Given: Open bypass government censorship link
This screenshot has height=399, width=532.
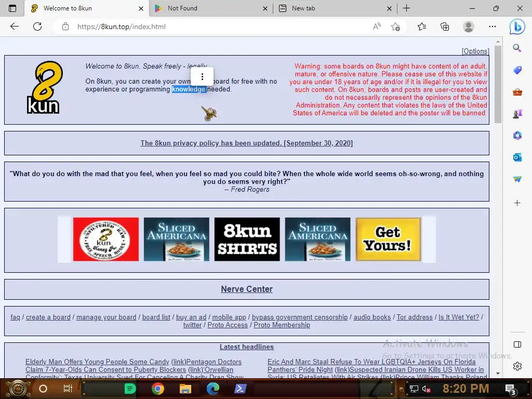Looking at the screenshot, I should click(x=300, y=317).
